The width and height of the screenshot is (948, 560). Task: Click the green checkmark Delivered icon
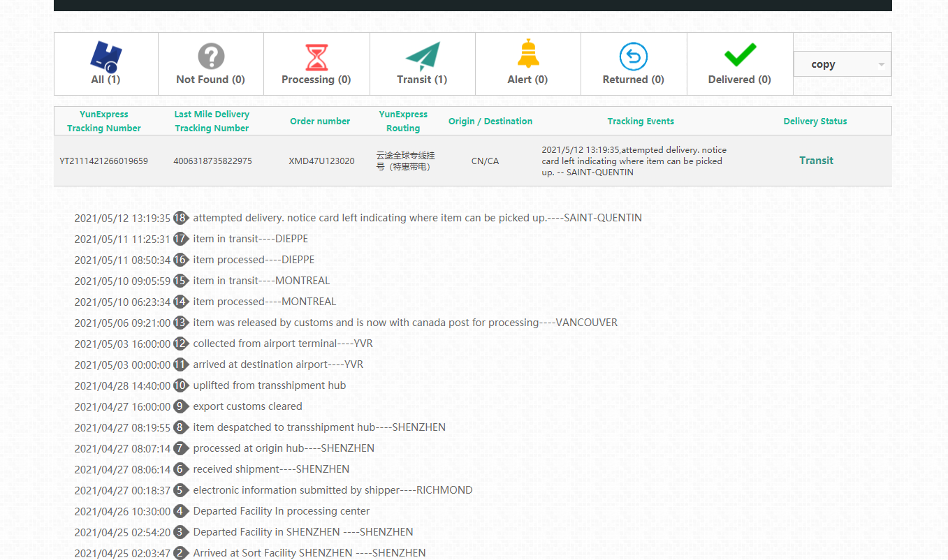pyautogui.click(x=740, y=54)
